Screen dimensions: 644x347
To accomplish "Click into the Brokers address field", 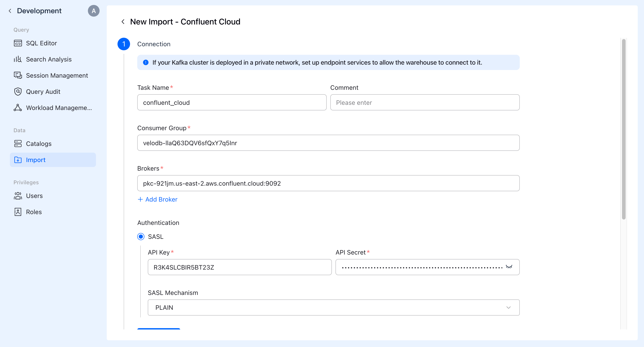I will 328,183.
